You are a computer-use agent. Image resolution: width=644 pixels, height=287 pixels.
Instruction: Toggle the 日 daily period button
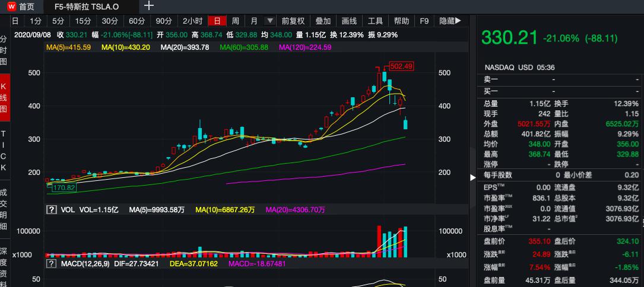coord(217,21)
